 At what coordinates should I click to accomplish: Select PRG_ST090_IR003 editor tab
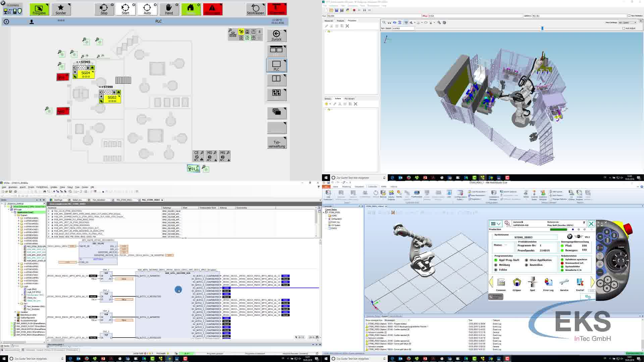[151, 200]
